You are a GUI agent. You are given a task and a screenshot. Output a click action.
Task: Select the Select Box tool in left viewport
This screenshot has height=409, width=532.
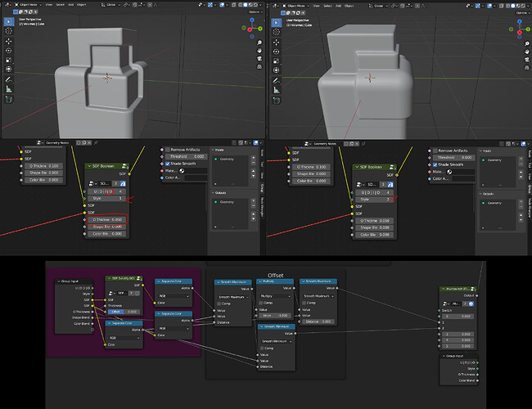click(x=9, y=22)
